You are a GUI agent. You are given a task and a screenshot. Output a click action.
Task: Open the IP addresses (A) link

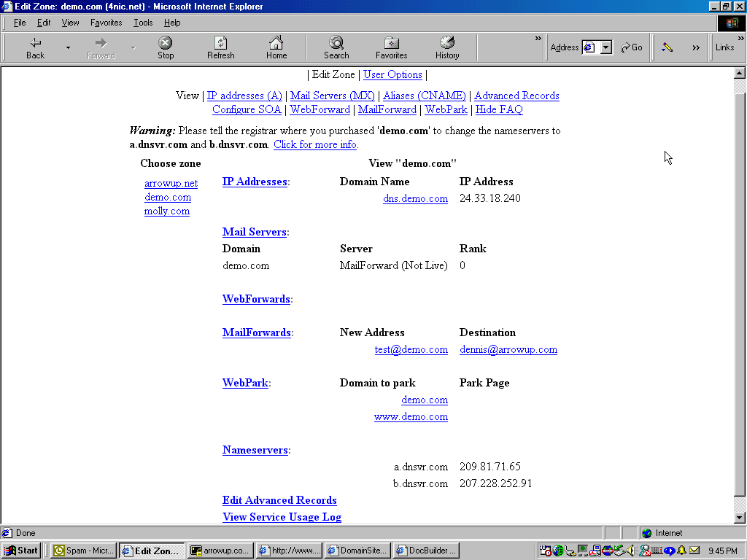244,96
